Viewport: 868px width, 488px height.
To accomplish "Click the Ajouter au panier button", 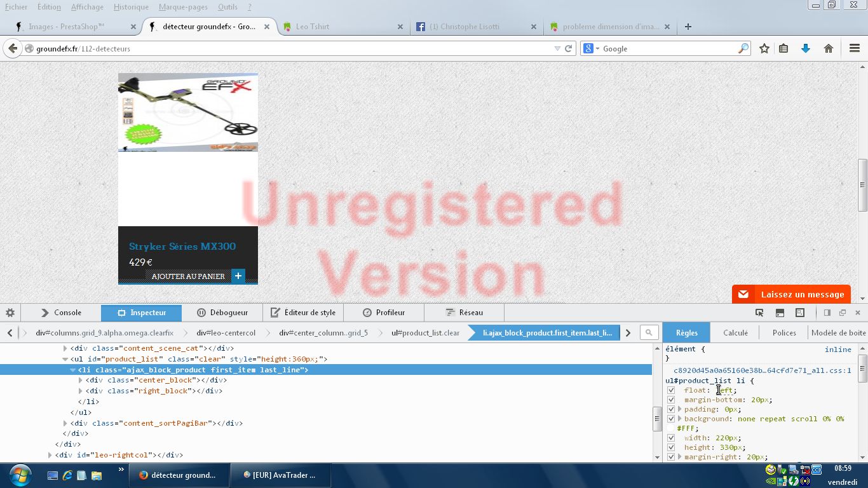I will [188, 276].
